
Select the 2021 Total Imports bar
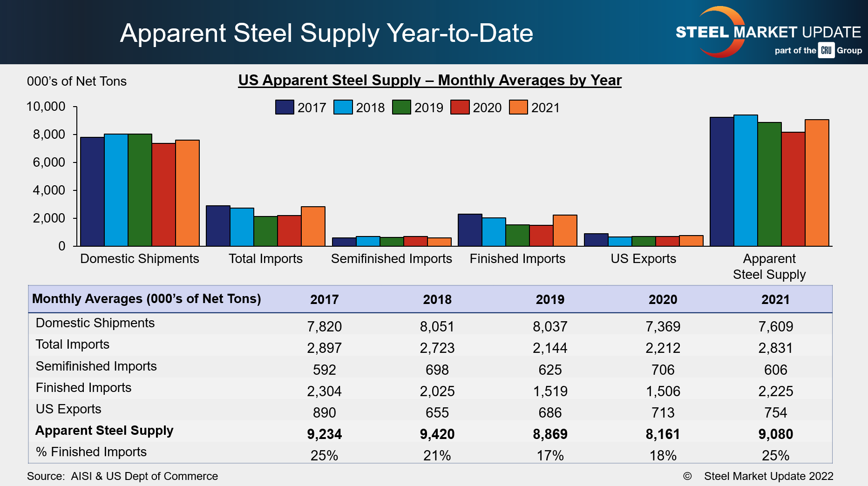coord(313,226)
